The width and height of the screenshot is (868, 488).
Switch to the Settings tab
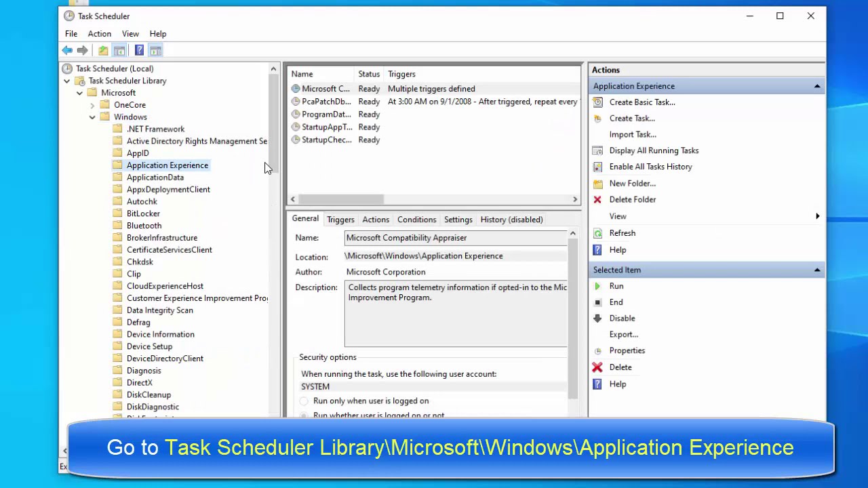coord(458,220)
